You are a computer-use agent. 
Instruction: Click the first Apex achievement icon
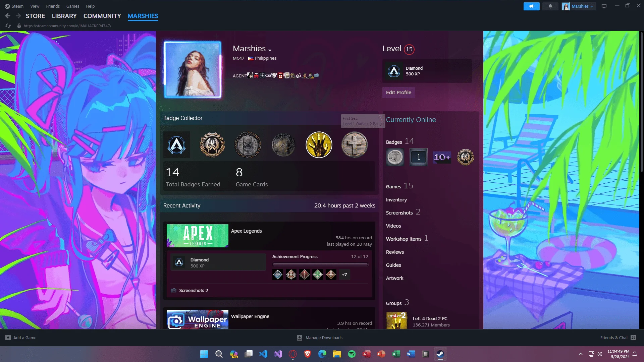click(278, 275)
